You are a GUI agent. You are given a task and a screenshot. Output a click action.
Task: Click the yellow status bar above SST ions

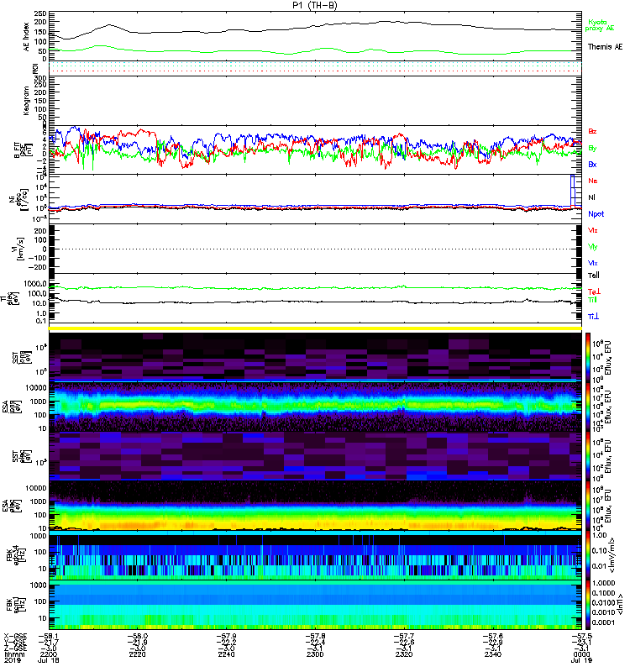[x=315, y=328]
